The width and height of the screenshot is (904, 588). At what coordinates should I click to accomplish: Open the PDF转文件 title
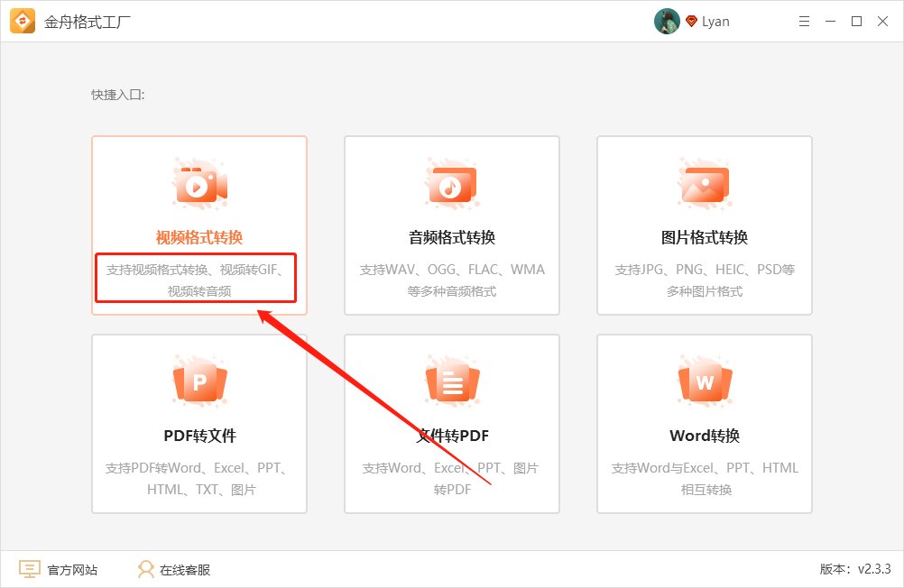point(199,436)
